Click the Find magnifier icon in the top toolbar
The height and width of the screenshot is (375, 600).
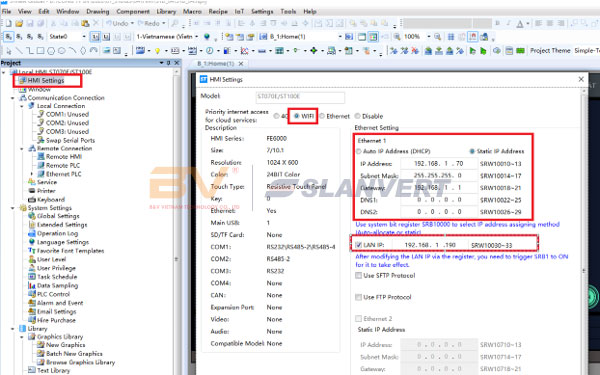tap(174, 24)
